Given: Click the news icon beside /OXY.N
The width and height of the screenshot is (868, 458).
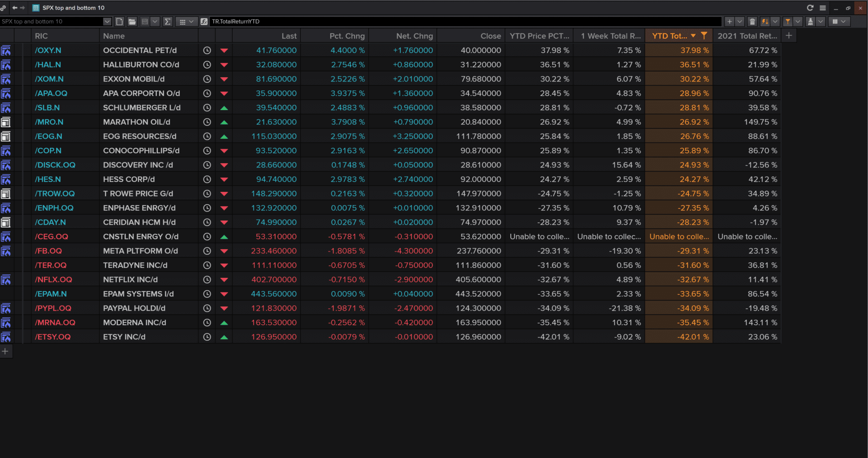Looking at the screenshot, I should (x=6, y=50).
